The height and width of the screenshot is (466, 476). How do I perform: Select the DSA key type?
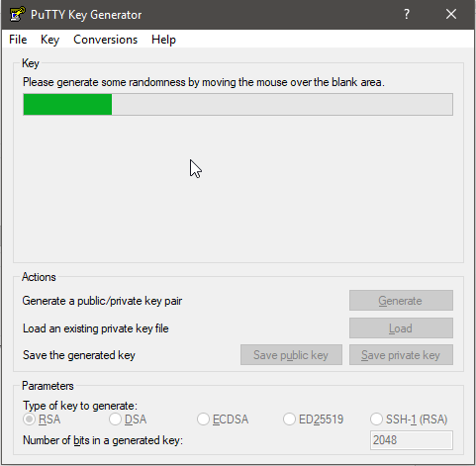pos(128,419)
